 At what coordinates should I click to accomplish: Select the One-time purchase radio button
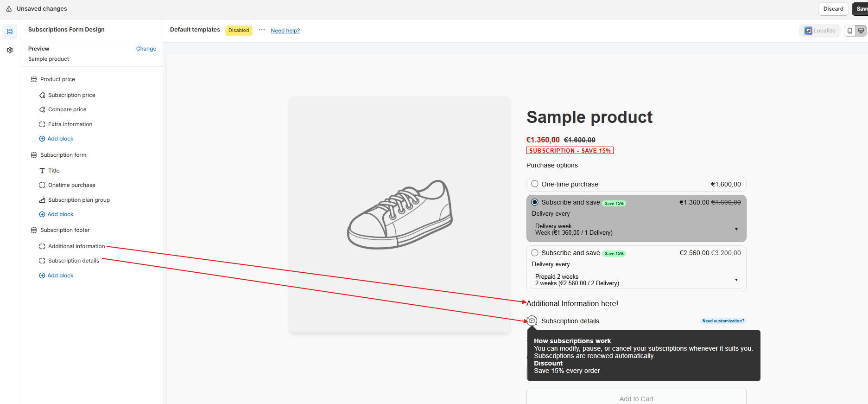tap(535, 184)
